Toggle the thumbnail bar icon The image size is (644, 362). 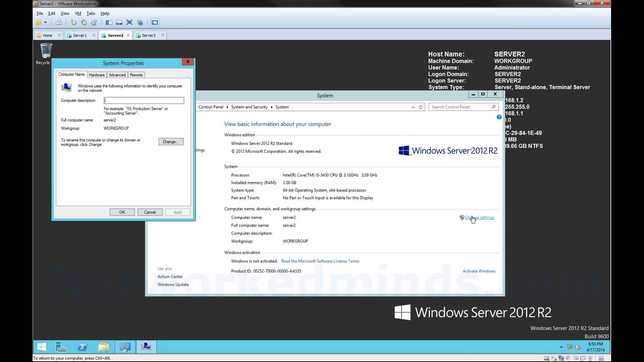(x=119, y=22)
